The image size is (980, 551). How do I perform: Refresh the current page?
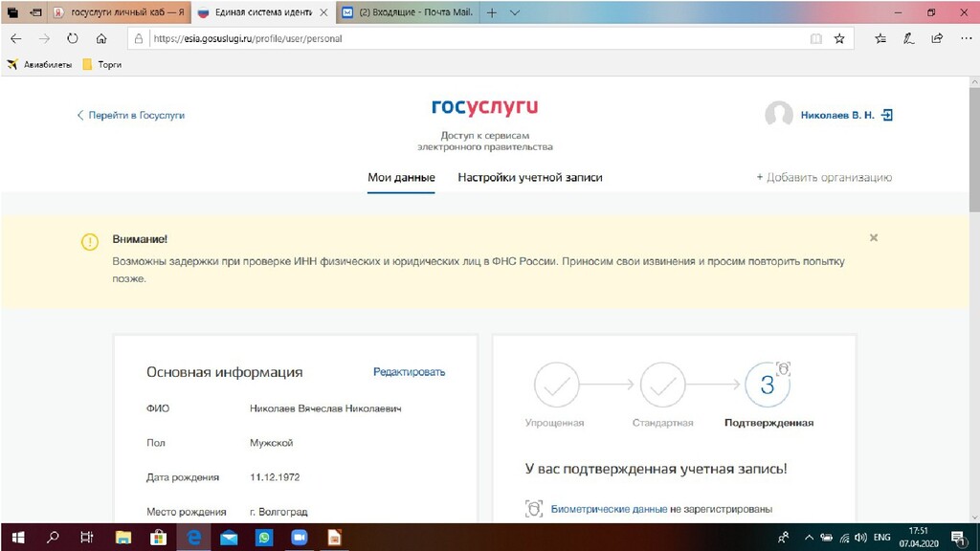pos(73,38)
